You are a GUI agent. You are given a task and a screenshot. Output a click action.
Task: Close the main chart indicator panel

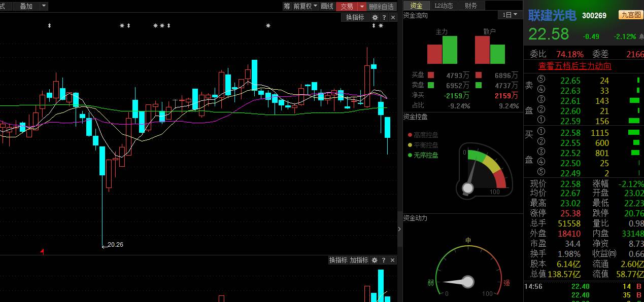click(393, 17)
